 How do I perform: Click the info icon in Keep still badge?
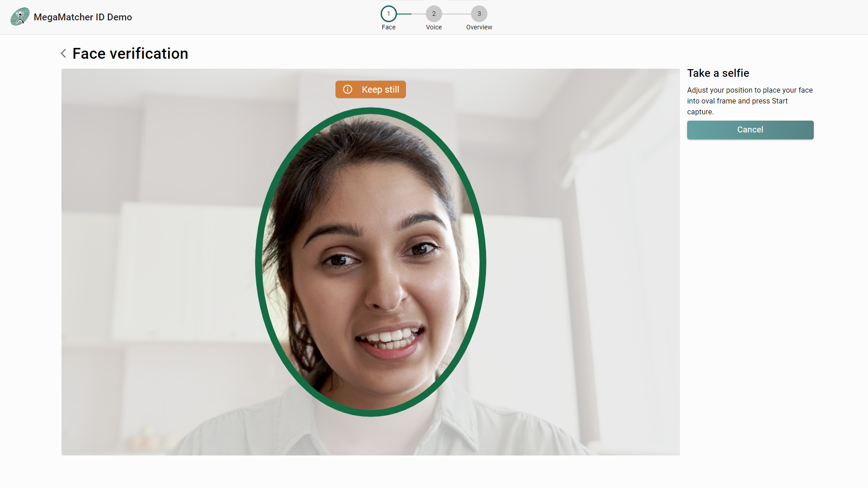(348, 89)
